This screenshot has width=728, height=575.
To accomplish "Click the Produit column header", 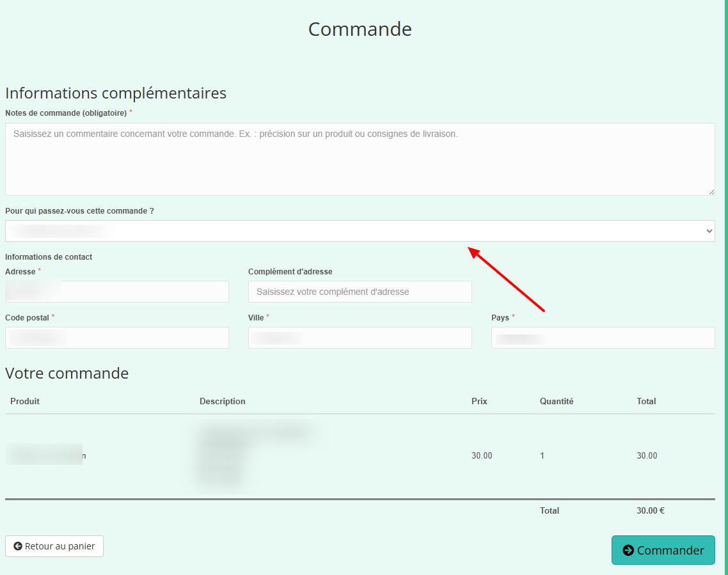I will coord(25,401).
